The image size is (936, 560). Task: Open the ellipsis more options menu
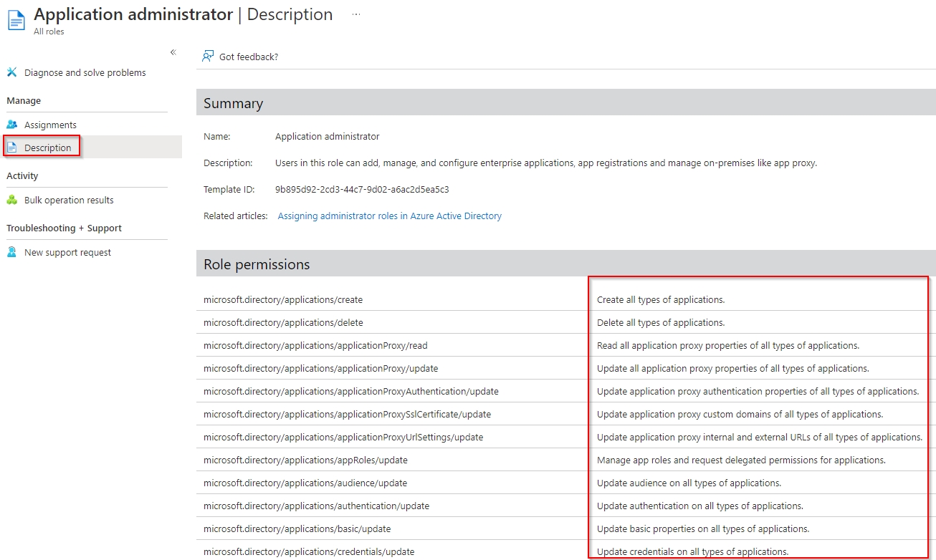(x=355, y=15)
